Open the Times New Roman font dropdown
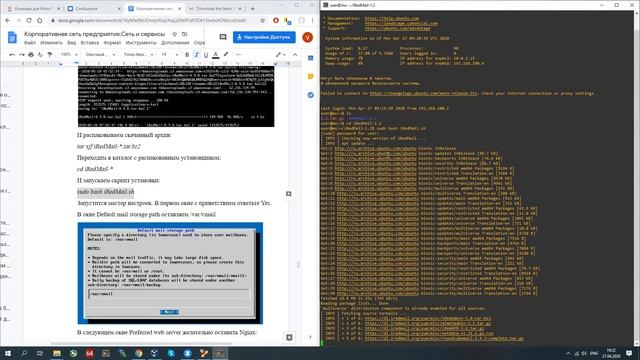 138,55
